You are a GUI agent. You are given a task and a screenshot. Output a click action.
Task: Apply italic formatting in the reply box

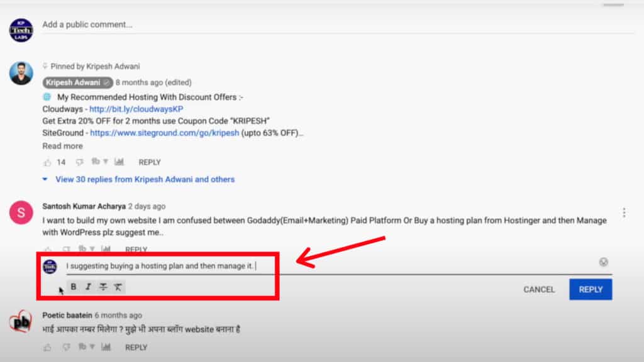88,287
